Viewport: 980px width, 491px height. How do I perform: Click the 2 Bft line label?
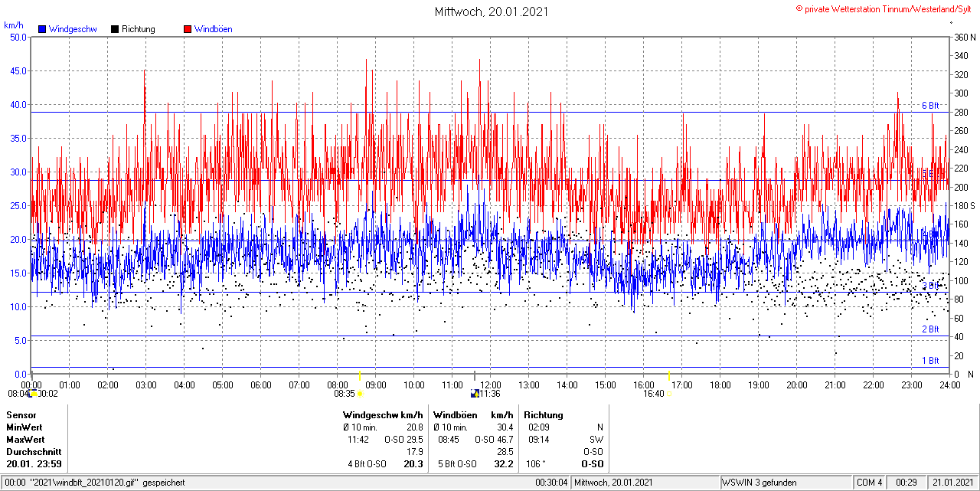[929, 329]
